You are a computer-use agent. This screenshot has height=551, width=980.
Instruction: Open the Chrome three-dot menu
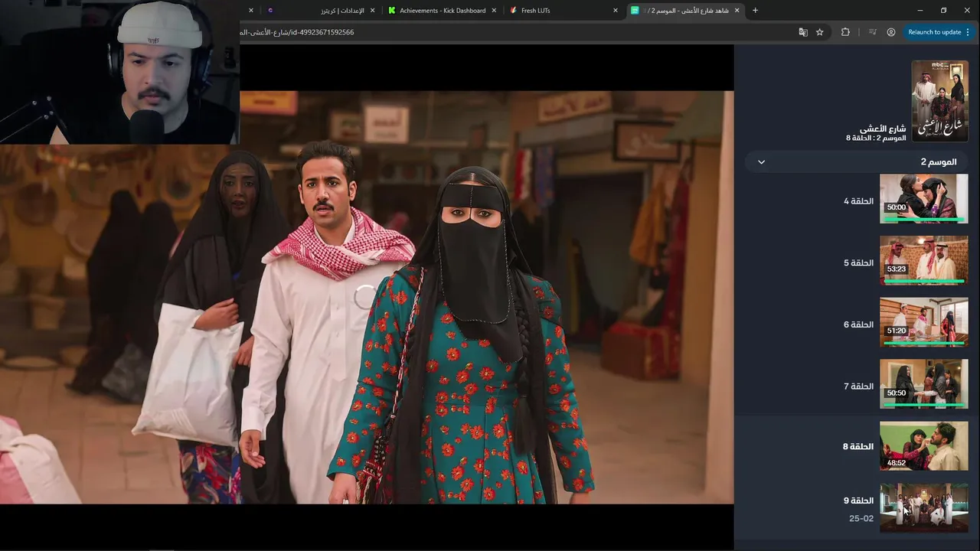tap(969, 32)
